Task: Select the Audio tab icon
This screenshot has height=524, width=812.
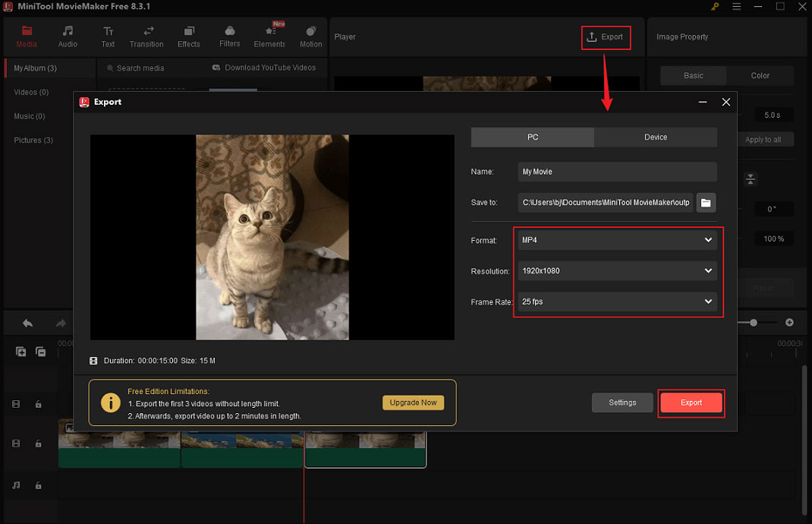Action: tap(68, 36)
